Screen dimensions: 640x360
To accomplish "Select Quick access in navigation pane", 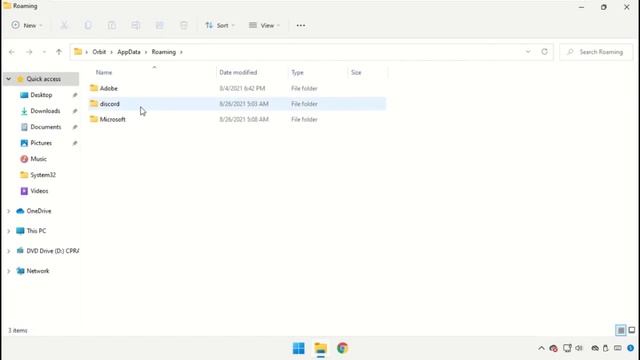I will point(43,79).
